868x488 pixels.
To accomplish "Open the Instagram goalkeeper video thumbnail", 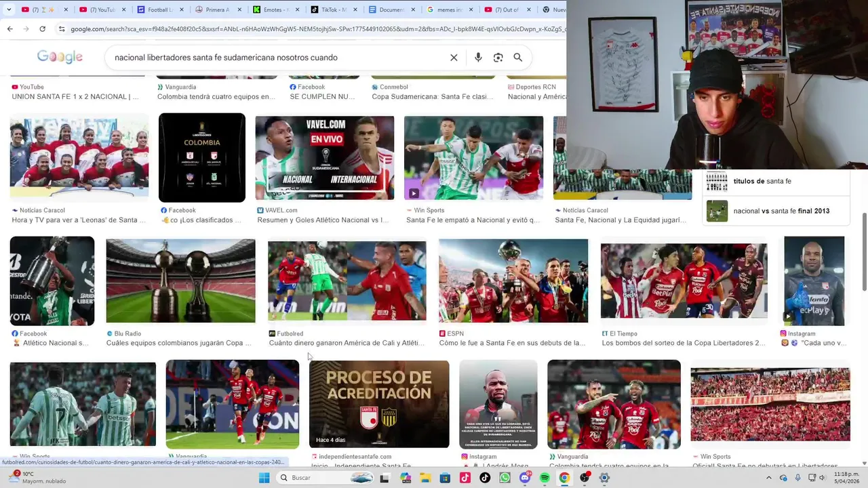I will pyautogui.click(x=814, y=281).
